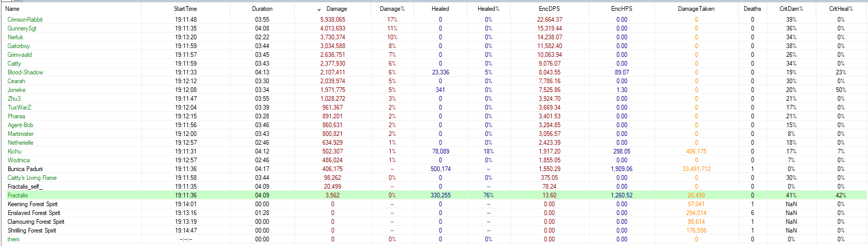868x246 pixels.
Task: Click the Healed% column header
Action: coord(488,9)
